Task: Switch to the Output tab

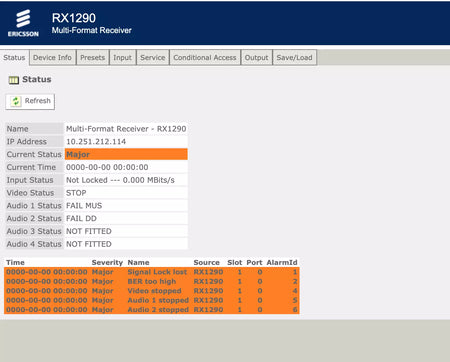Action: [x=256, y=58]
